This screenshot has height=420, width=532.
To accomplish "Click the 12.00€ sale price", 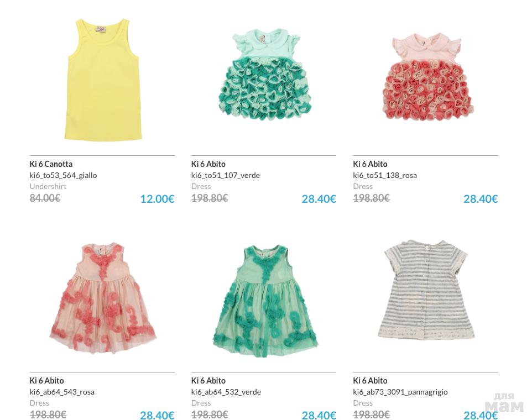I will click(x=157, y=199).
